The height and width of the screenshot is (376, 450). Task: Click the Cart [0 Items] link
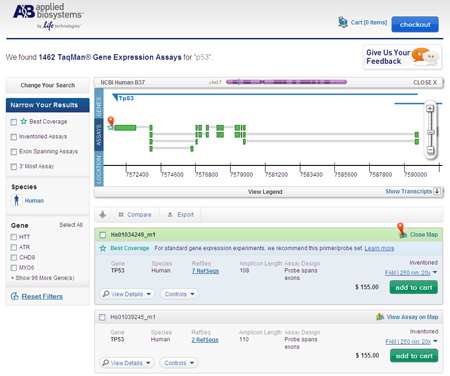[x=369, y=22]
